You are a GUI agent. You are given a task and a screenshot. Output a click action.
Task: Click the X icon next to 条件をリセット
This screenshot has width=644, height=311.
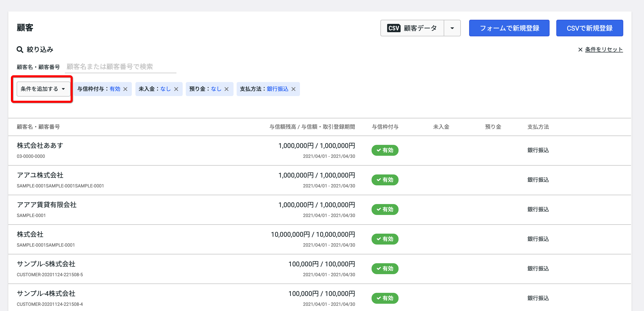pos(580,50)
